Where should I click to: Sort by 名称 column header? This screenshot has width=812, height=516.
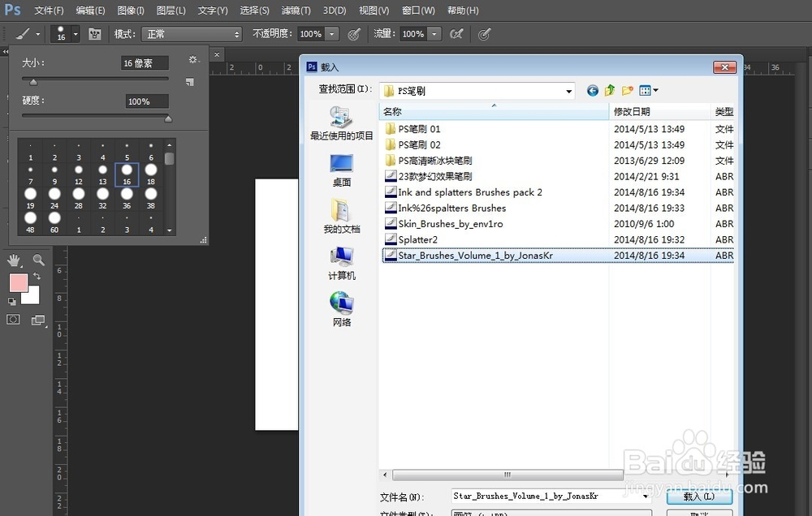tap(494, 111)
